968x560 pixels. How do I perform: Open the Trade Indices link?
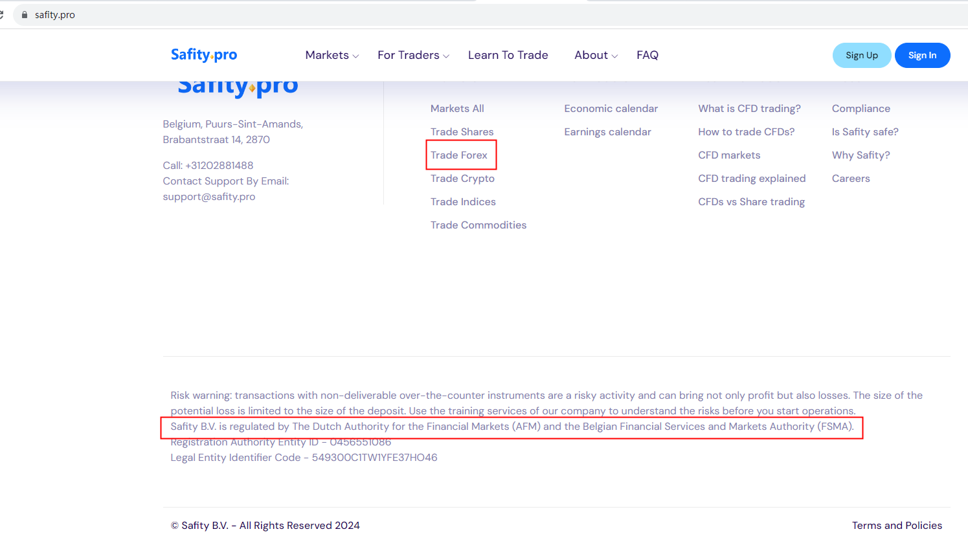click(x=464, y=202)
